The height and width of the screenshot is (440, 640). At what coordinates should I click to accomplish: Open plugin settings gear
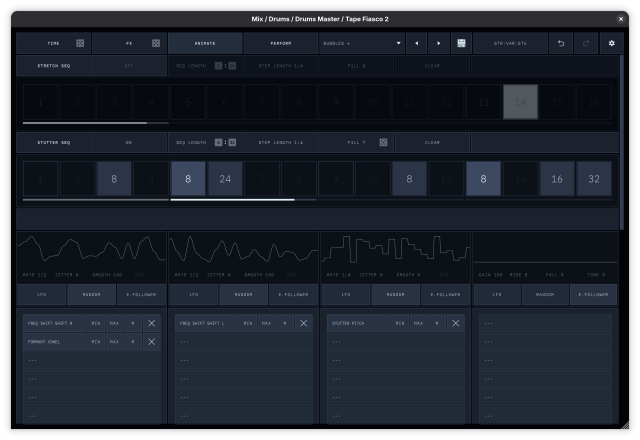[611, 43]
